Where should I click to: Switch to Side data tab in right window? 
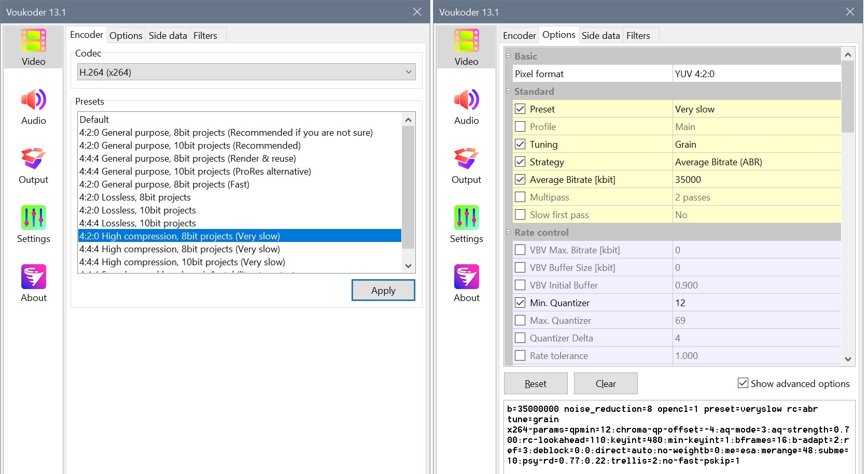[x=600, y=35]
